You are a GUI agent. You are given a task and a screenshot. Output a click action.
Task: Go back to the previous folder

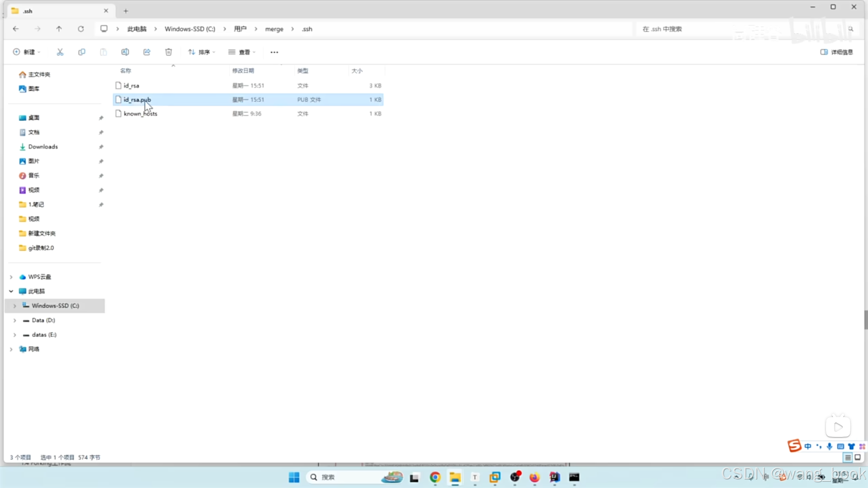pyautogui.click(x=16, y=29)
